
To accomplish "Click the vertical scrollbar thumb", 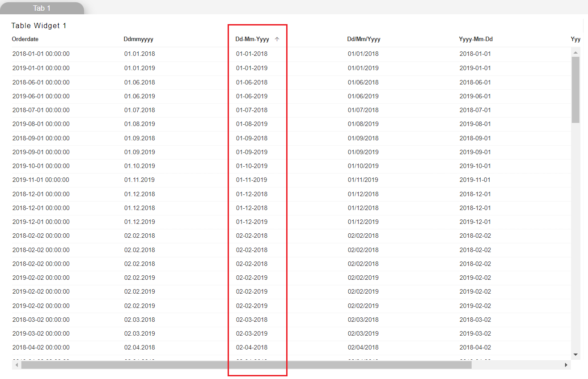I will (x=575, y=89).
